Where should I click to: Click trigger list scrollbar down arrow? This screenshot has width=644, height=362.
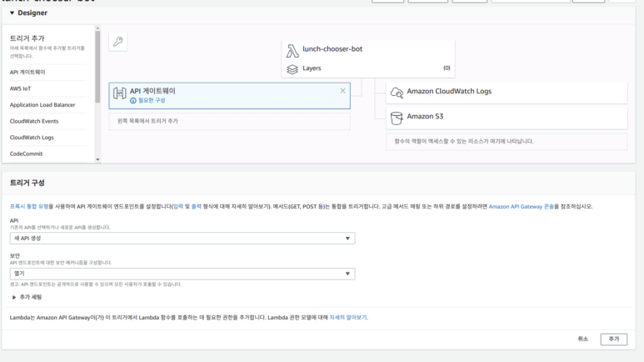pos(98,158)
